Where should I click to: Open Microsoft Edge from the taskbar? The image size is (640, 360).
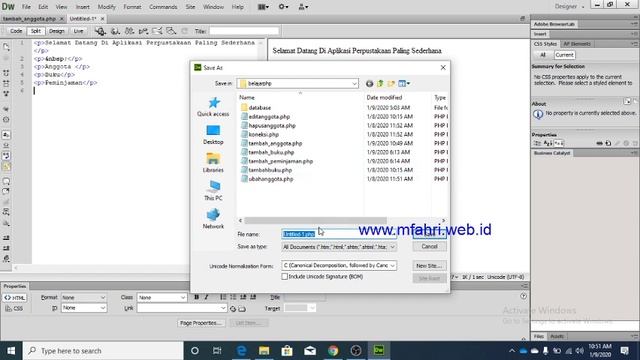pos(241,350)
